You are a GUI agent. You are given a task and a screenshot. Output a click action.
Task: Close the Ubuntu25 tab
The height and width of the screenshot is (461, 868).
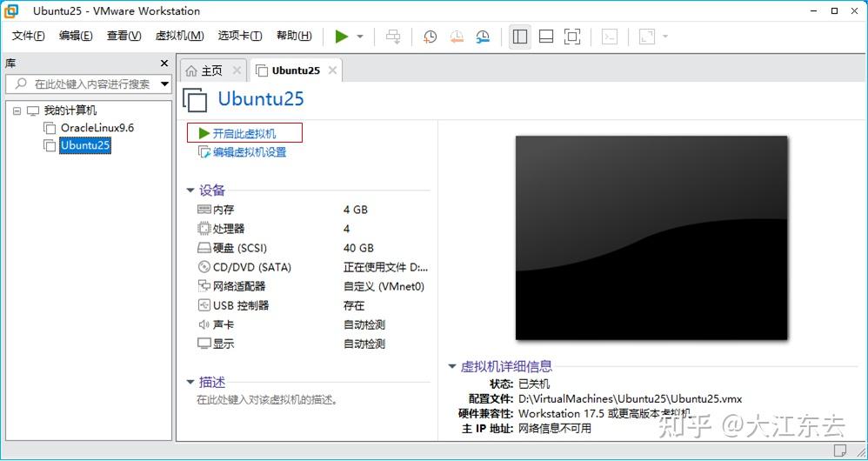point(332,70)
